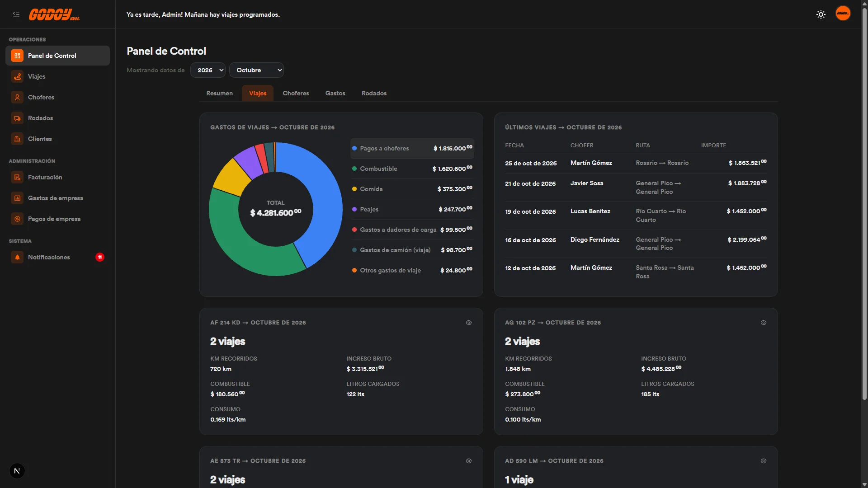This screenshot has width=868, height=488.
Task: Click eye icon on AE 873 TR card
Action: pos(469,461)
